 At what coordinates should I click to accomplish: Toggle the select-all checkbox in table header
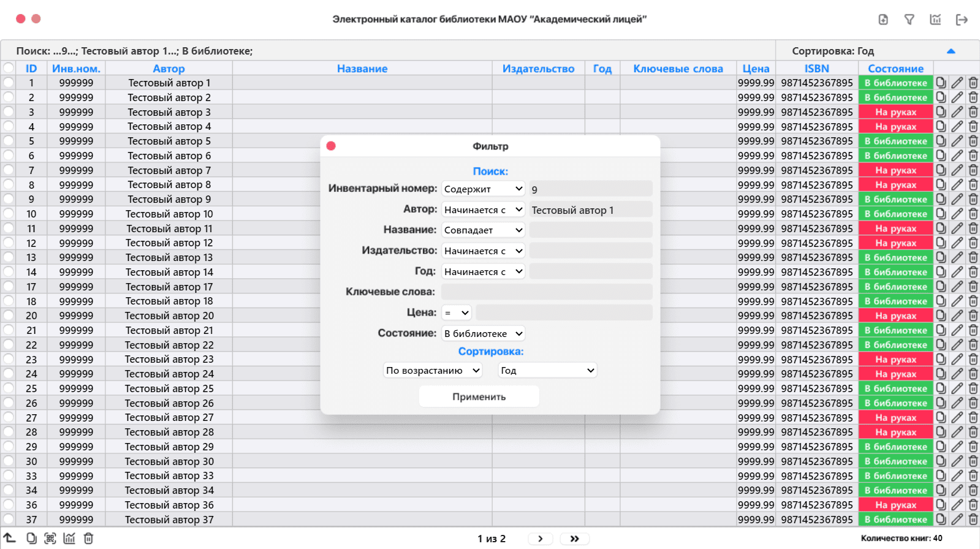(9, 68)
